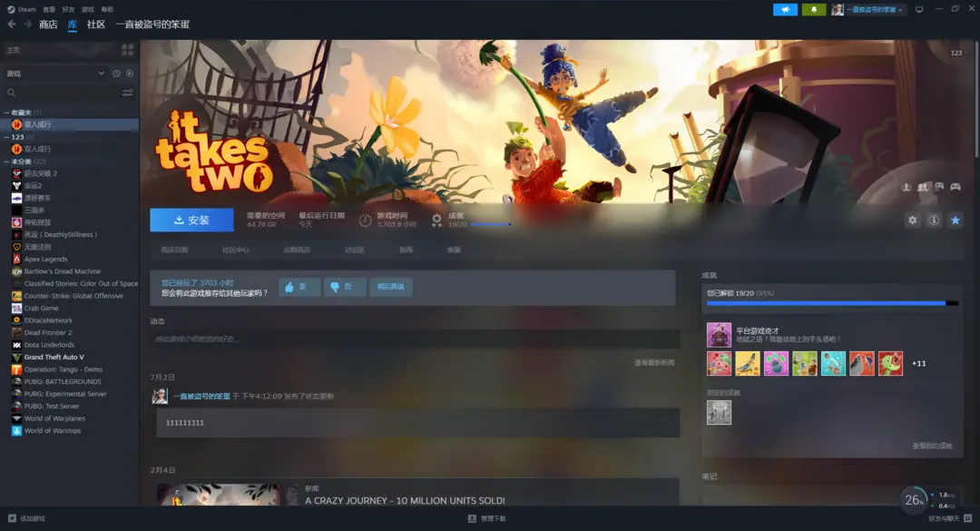Open the 查看 menu

pyautogui.click(x=49, y=9)
